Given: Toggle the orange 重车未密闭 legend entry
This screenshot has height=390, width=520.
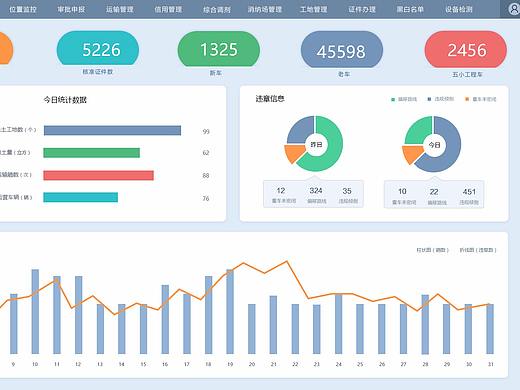Looking at the screenshot, I should pyautogui.click(x=481, y=99).
